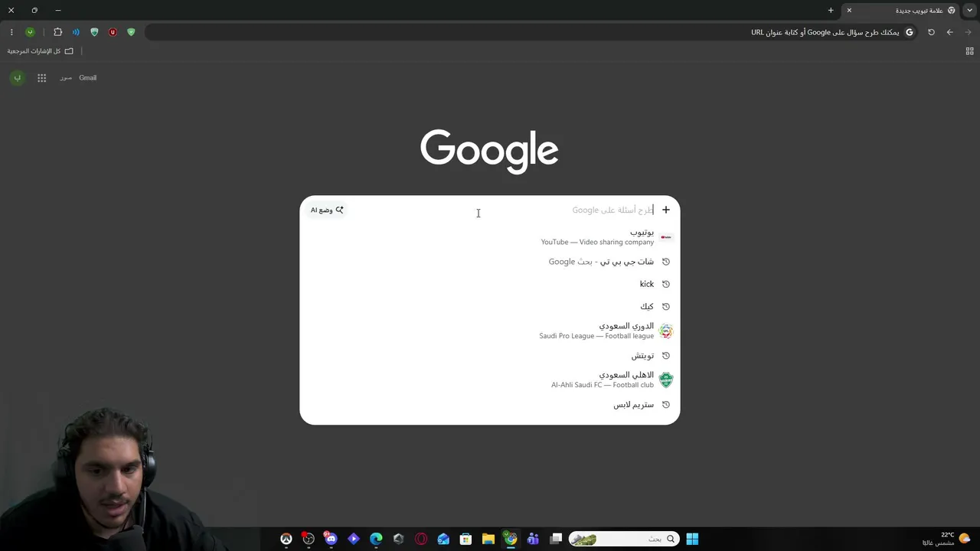Image resolution: width=980 pixels, height=551 pixels.
Task: Open the صور images link
Action: [x=66, y=78]
